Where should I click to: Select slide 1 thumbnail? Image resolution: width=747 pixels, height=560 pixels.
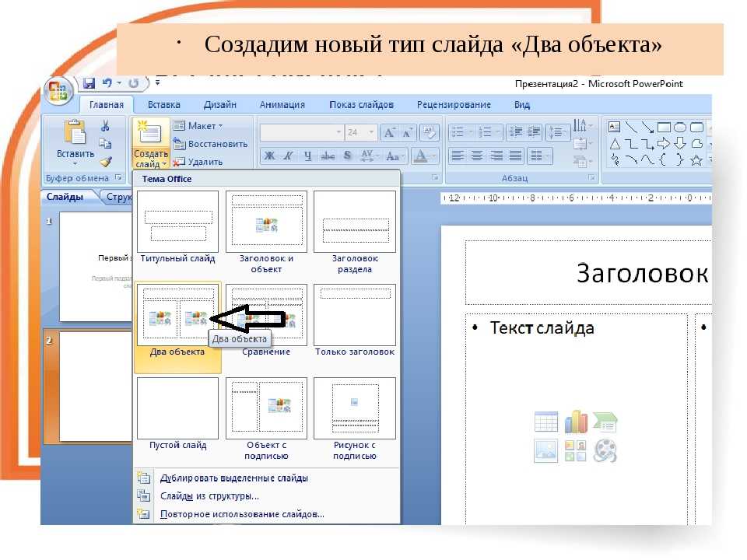[95, 267]
